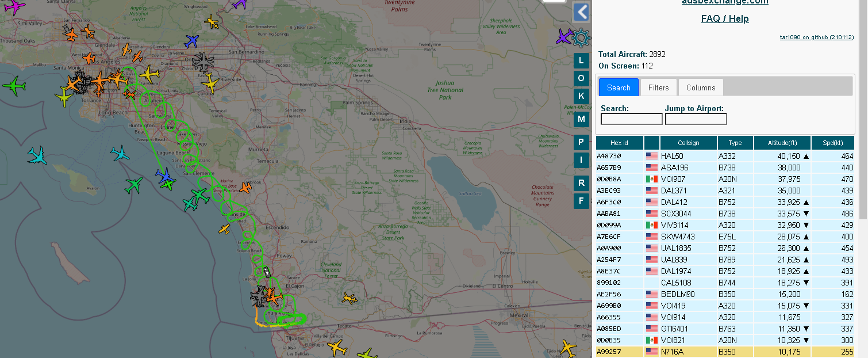Toggle the F map button
The height and width of the screenshot is (358, 868).
click(x=581, y=201)
